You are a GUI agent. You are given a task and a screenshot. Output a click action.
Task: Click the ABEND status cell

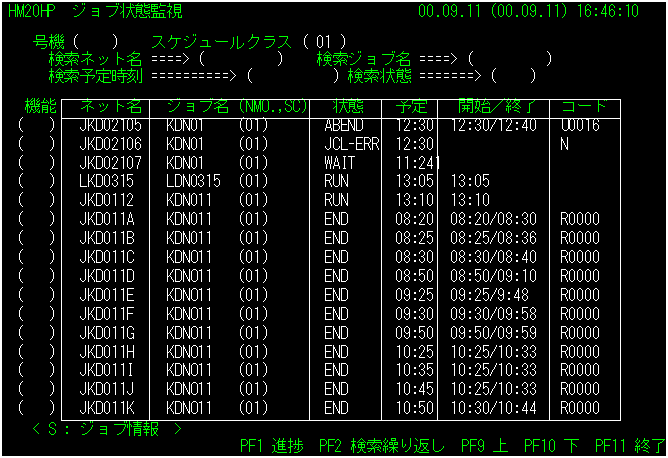pos(346,125)
